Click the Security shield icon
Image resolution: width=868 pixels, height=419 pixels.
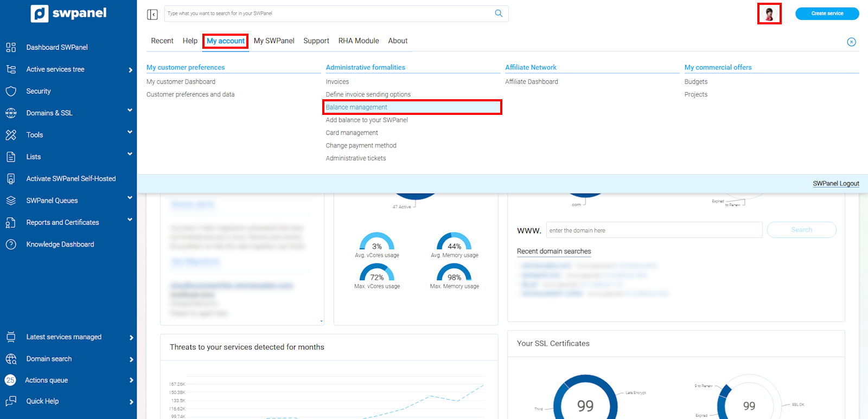[x=11, y=91]
